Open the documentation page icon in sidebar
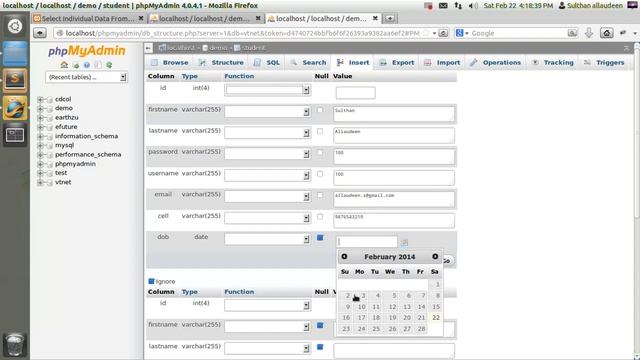This screenshot has width=640, height=360. [98, 65]
